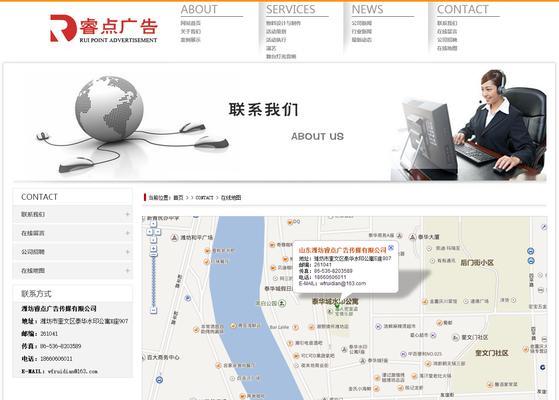559x400 pixels.
Task: Open the ABOUT header menu
Action: 199,10
